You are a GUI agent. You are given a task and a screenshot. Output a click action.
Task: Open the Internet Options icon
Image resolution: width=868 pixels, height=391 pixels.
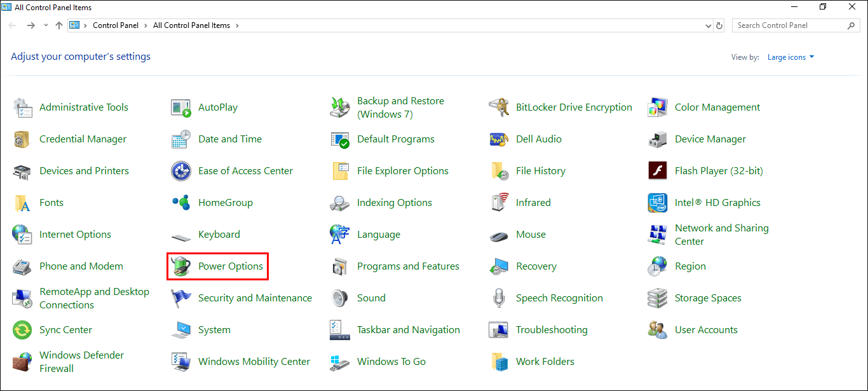tap(22, 235)
